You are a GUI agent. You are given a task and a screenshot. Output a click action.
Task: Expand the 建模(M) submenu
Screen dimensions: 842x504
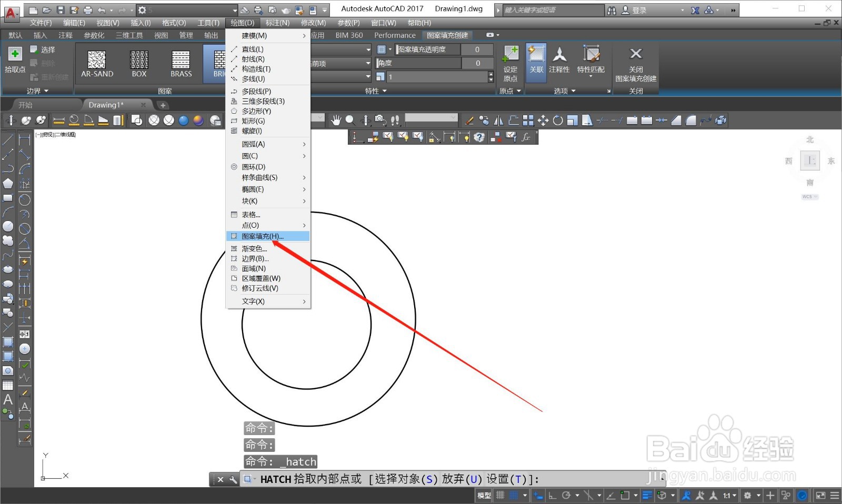pos(268,36)
